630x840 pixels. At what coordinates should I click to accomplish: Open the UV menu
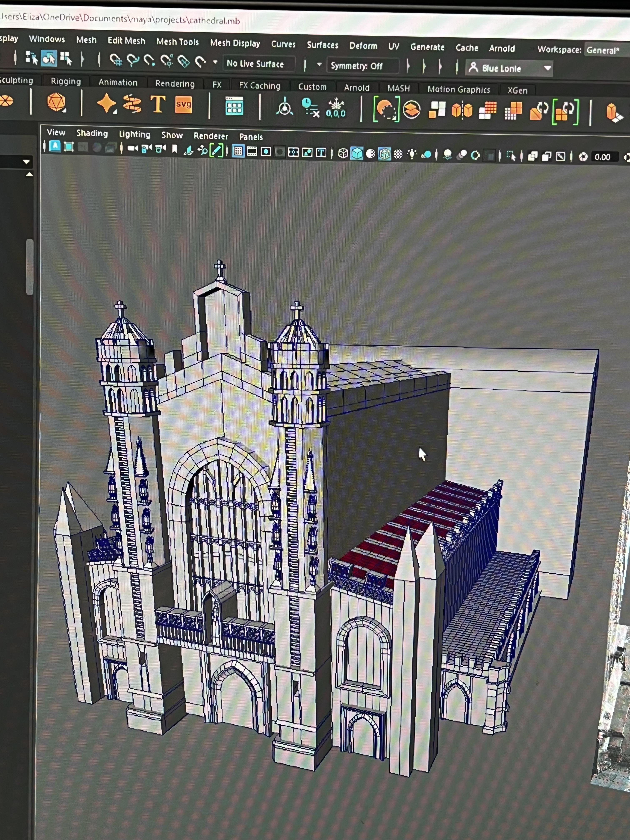(x=394, y=46)
